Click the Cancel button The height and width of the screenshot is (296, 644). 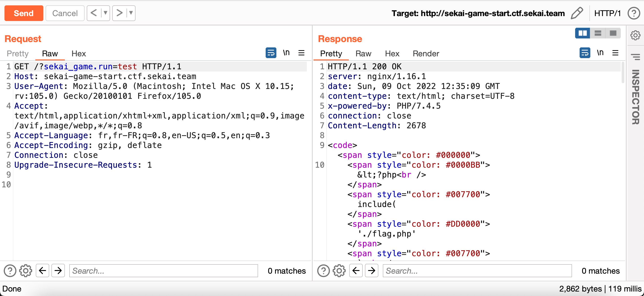[65, 13]
